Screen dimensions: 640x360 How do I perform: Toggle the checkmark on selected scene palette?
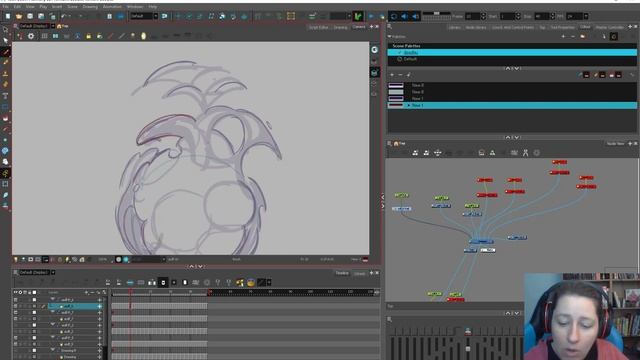400,53
